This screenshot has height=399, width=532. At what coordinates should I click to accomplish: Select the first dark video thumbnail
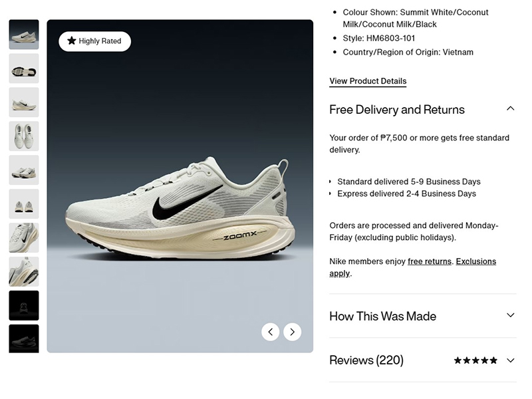point(24,306)
